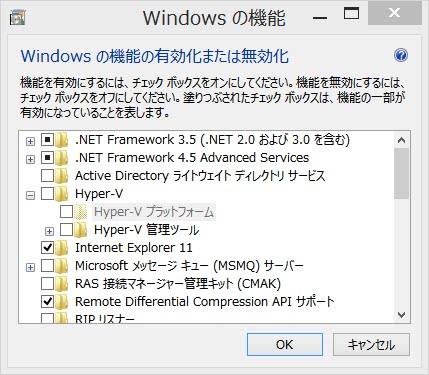Click folder icon beside Microsoft メッセージ キュー
Image resolution: width=429 pixels, height=375 pixels.
tap(62, 266)
